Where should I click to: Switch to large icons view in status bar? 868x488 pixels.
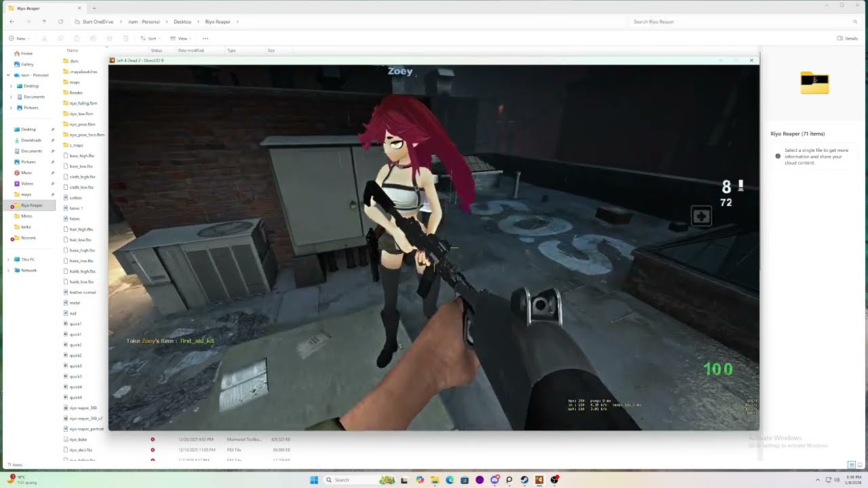(x=859, y=465)
